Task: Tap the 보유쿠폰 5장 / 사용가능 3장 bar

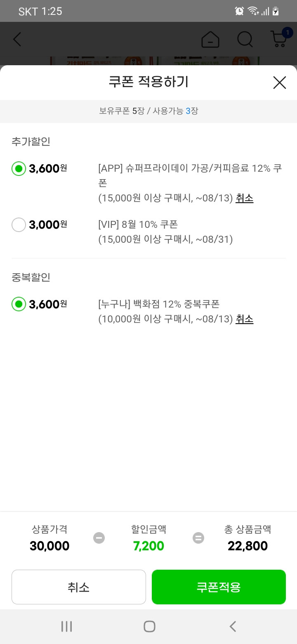Action: pos(148,111)
